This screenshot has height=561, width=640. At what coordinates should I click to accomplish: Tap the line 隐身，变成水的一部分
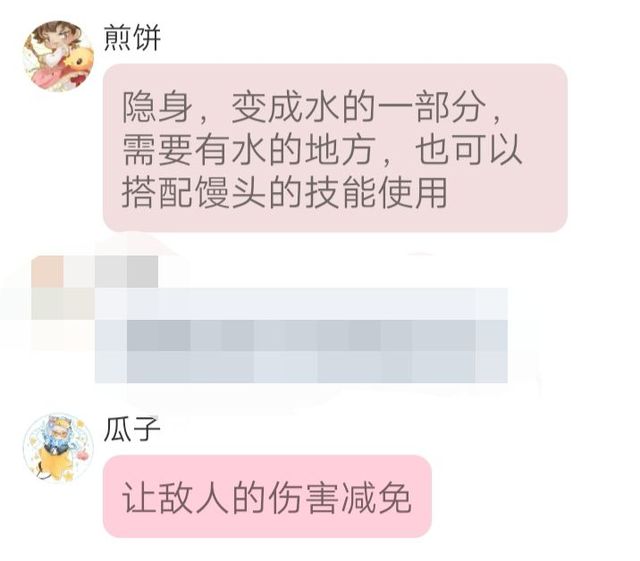click(312, 108)
